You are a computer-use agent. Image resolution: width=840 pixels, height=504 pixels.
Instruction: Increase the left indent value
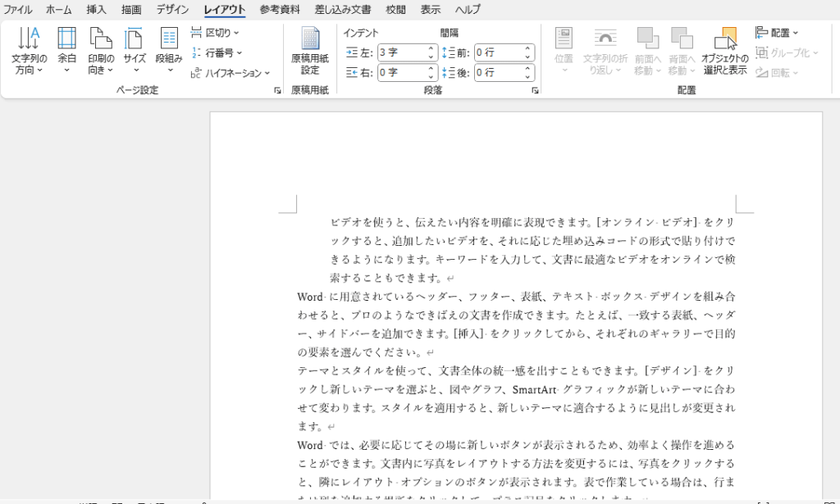pyautogui.click(x=431, y=48)
